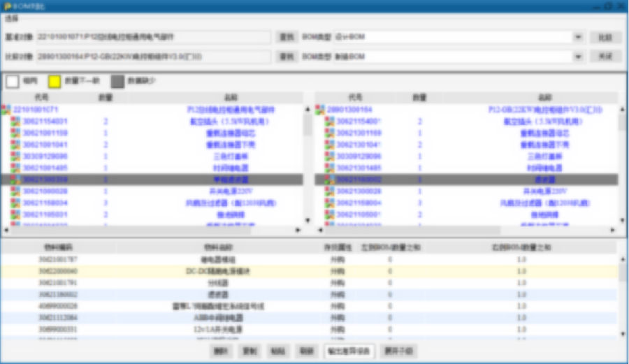Click the left tree vertical scrollbar up arrow
Image resolution: width=629 pixels, height=364 pixels.
point(308,109)
